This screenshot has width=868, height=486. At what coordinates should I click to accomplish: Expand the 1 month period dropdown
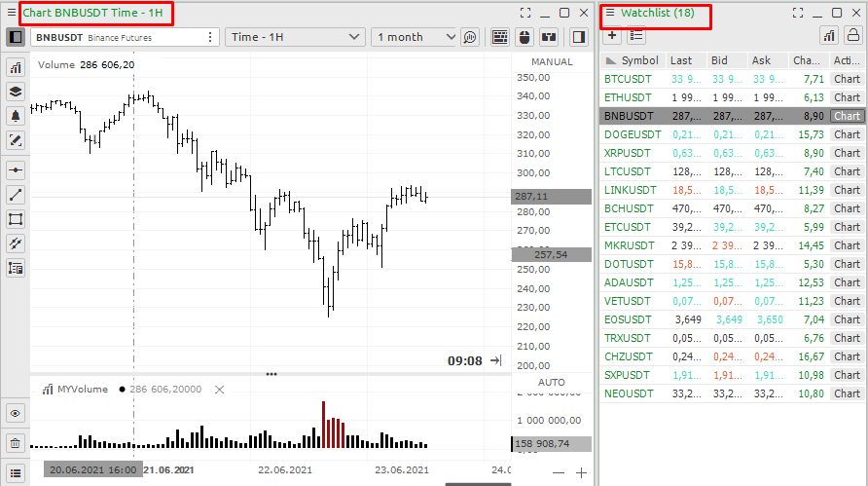click(416, 37)
